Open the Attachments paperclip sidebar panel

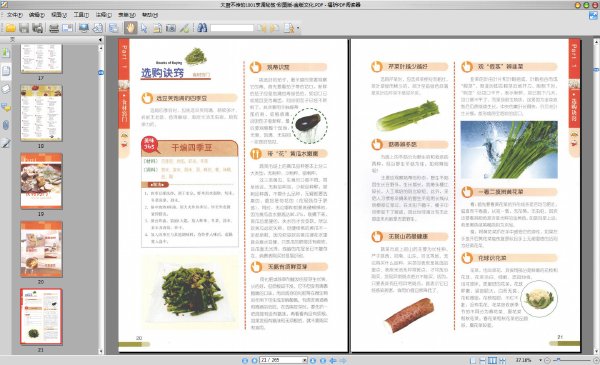[6, 125]
